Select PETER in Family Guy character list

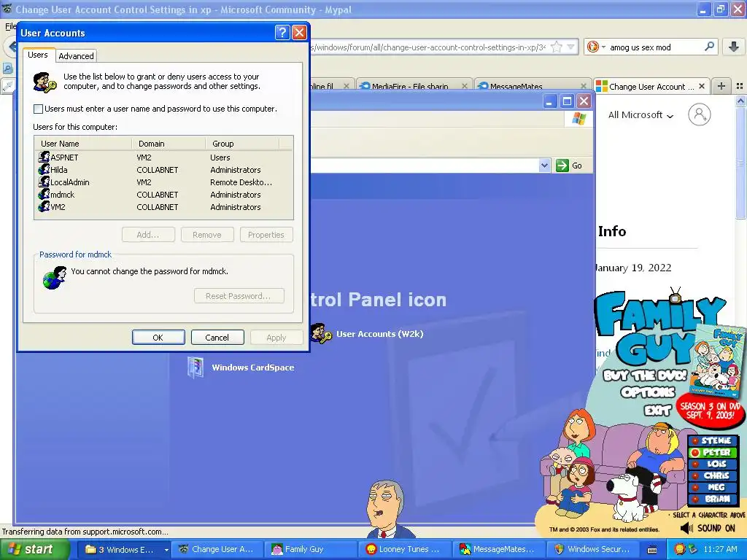click(x=712, y=452)
